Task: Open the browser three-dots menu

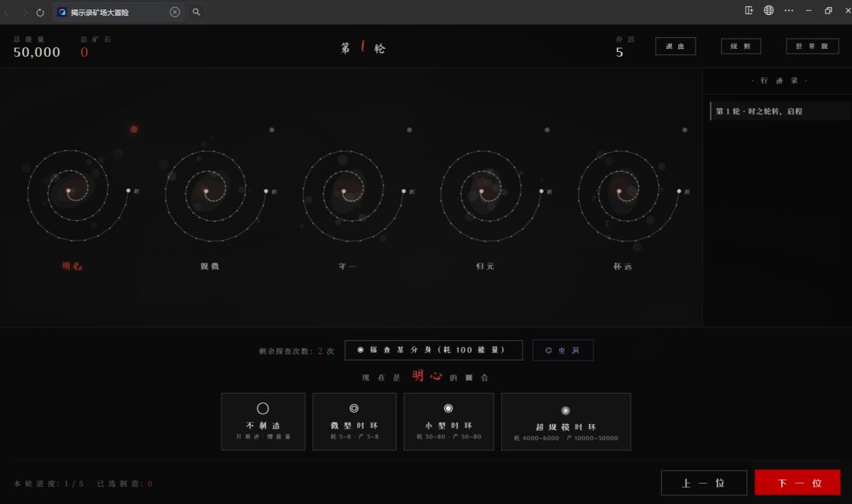Action: click(788, 10)
